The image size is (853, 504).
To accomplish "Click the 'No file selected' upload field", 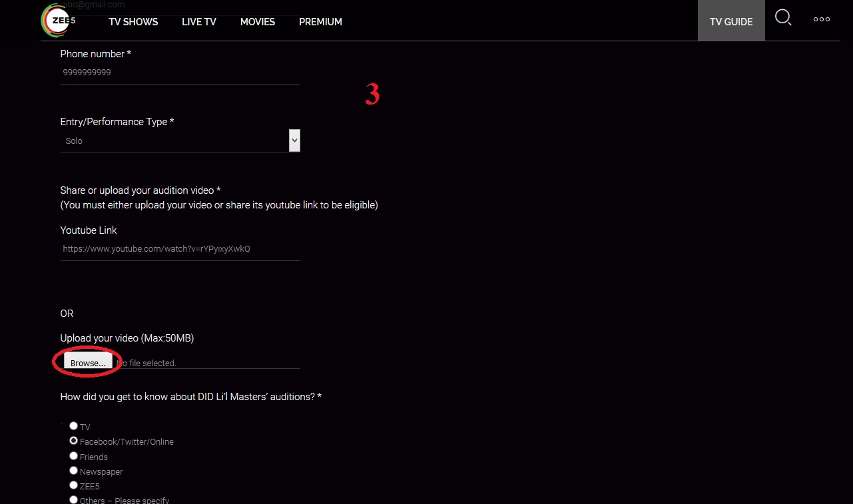I will (x=206, y=363).
